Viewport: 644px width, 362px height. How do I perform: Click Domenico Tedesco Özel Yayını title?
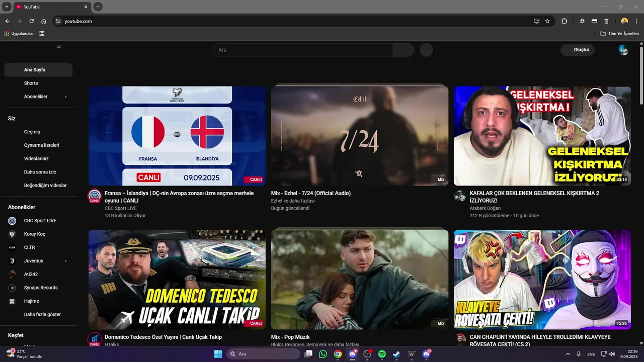163,337
